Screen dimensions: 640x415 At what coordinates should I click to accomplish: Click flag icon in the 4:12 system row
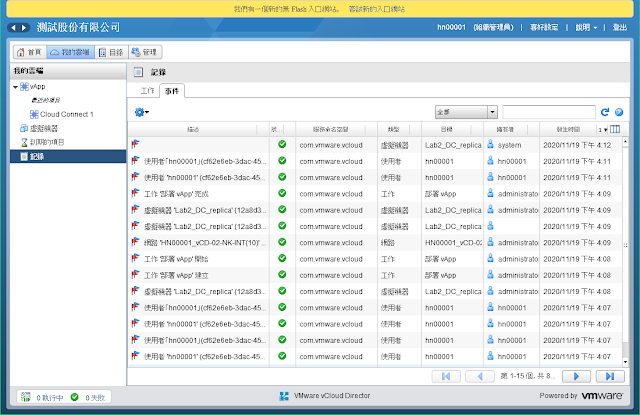(136, 144)
